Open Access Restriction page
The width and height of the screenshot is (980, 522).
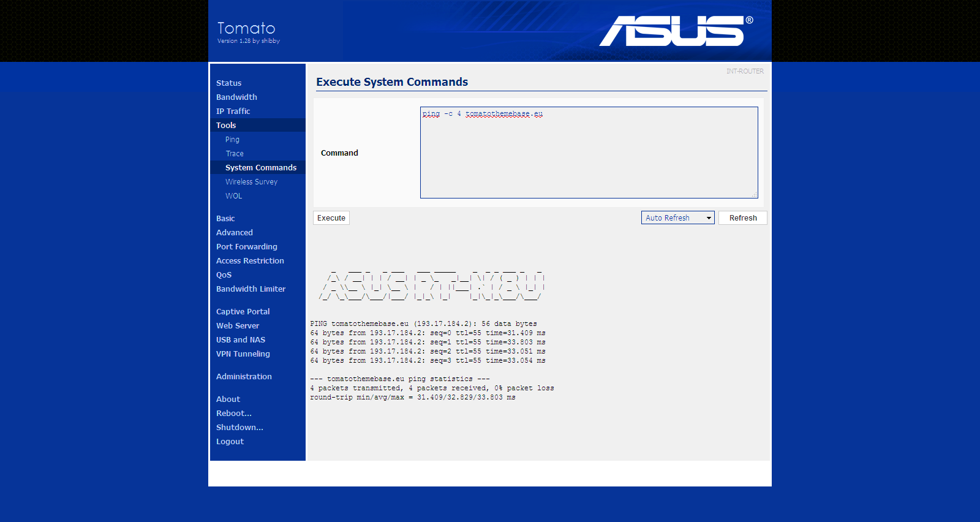point(250,260)
